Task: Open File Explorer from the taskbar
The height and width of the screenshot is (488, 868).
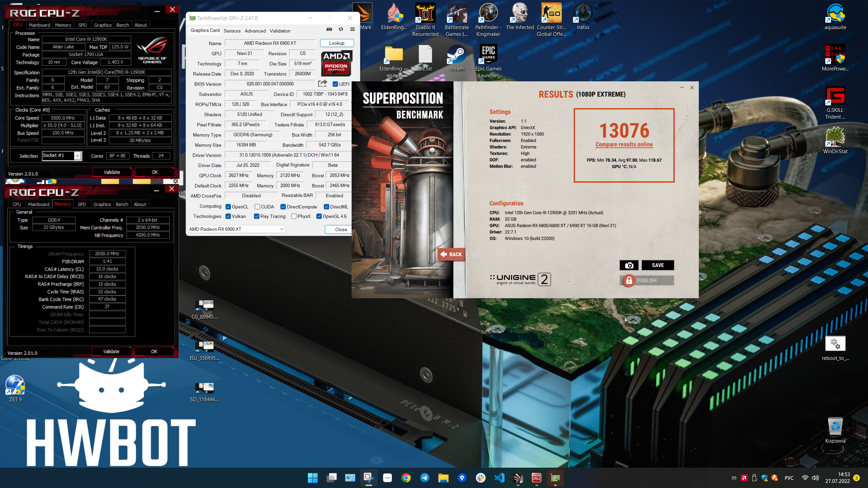Action: 443,478
